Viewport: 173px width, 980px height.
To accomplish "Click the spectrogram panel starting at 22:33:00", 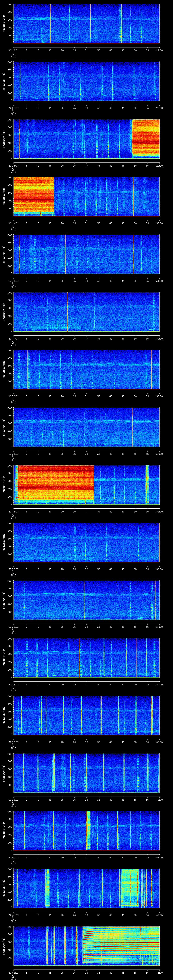I will [86, 427].
